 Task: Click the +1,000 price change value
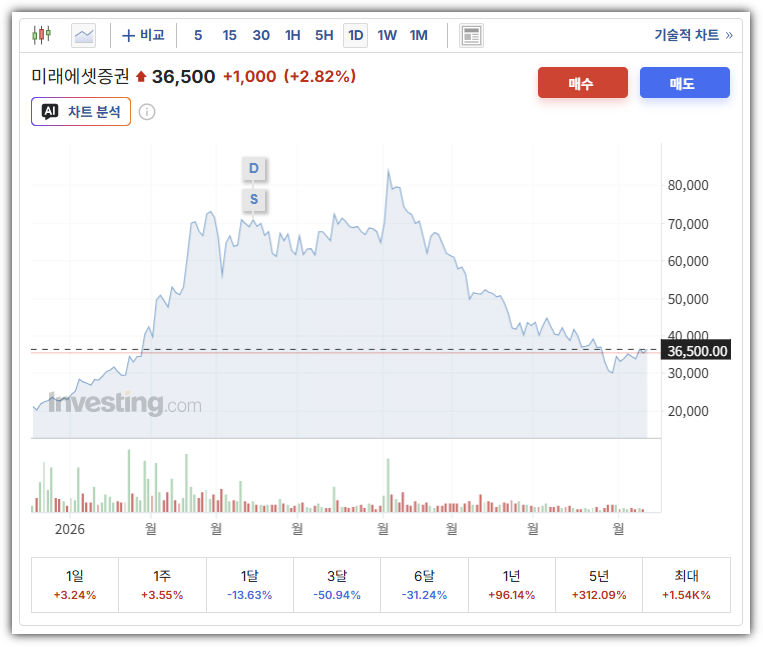250,76
